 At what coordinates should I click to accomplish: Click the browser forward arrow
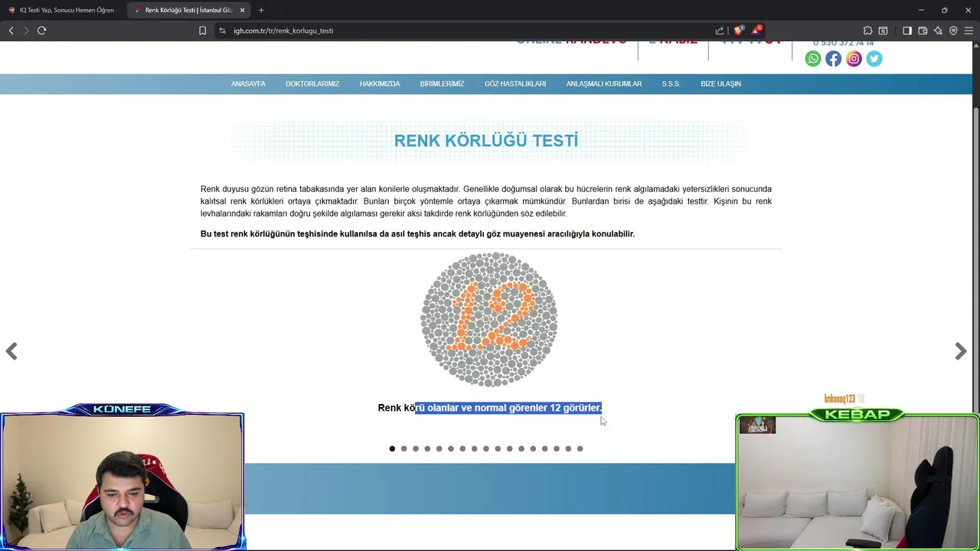pyautogui.click(x=25, y=31)
